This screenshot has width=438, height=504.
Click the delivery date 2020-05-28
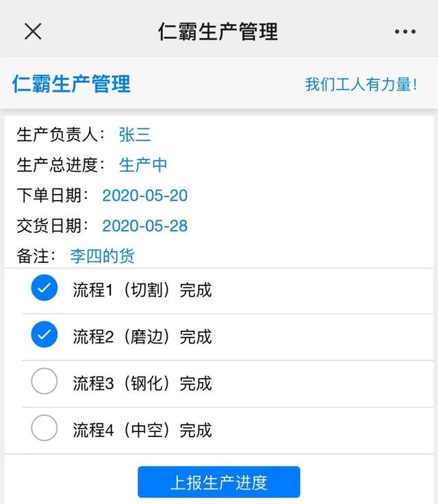pos(145,226)
